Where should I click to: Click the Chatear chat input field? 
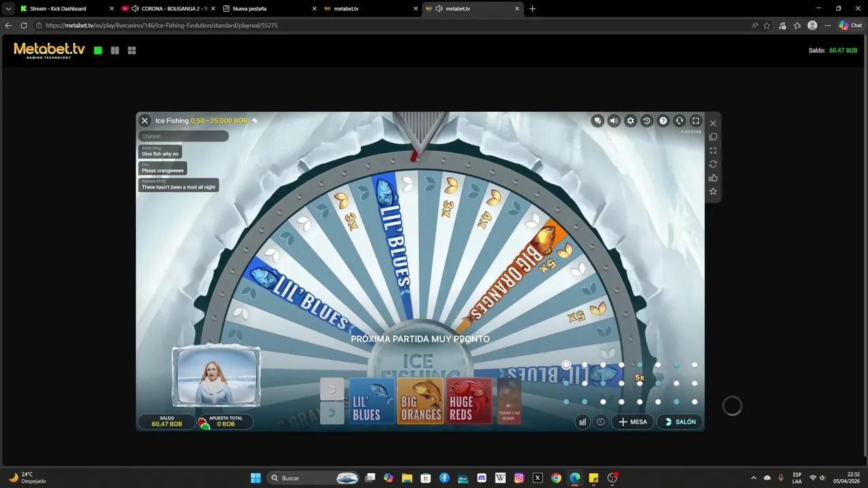pyautogui.click(x=183, y=136)
